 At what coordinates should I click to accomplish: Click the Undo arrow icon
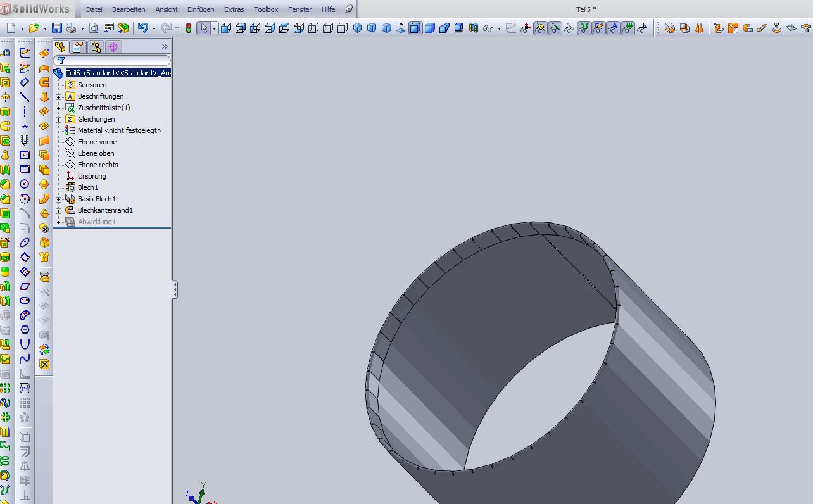click(142, 28)
